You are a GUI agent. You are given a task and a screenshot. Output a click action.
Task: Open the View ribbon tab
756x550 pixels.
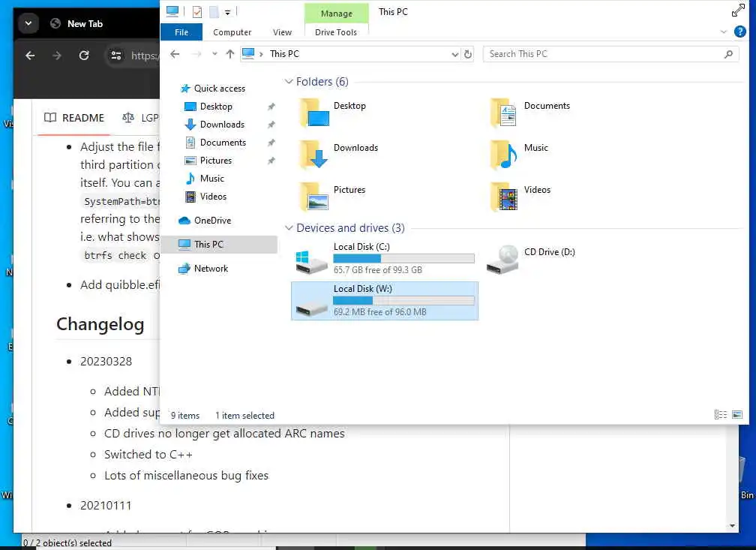pos(282,32)
